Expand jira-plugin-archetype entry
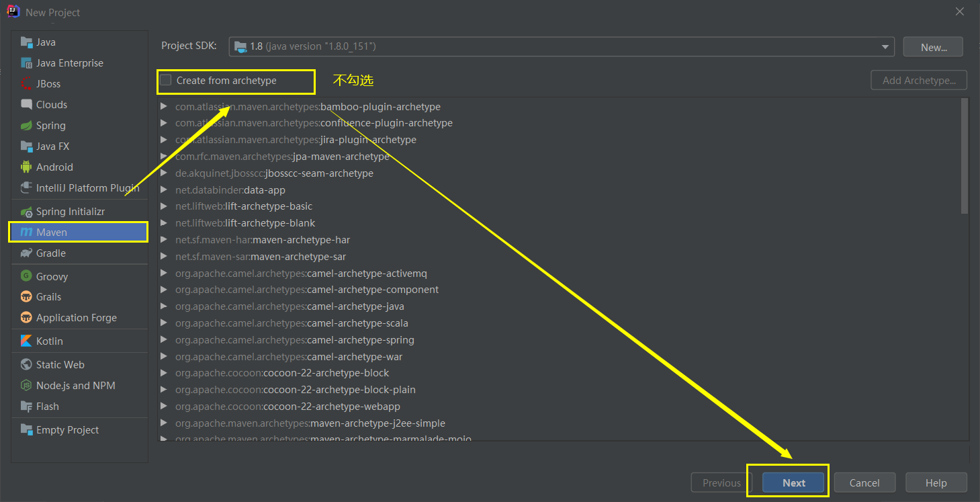This screenshot has width=980, height=502. pos(163,140)
